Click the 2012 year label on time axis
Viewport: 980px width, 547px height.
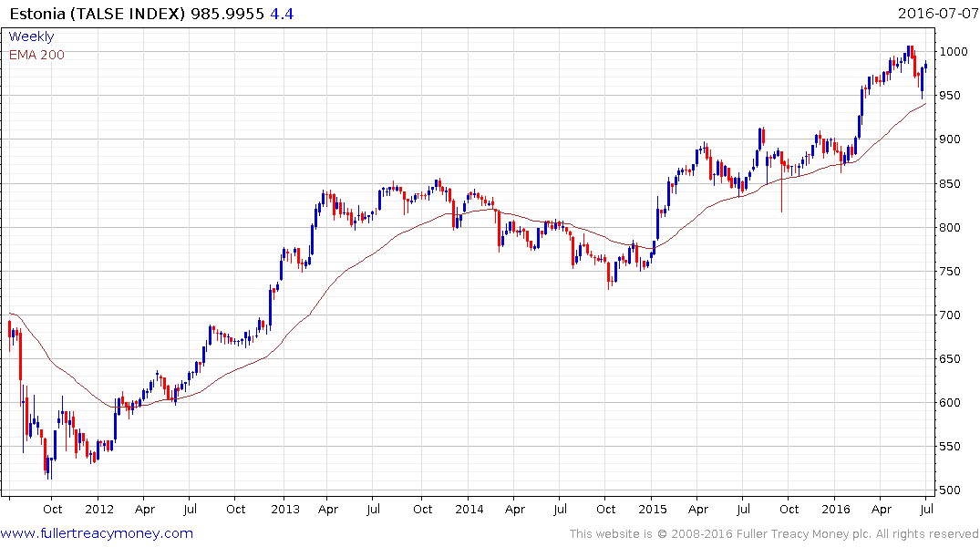click(99, 509)
